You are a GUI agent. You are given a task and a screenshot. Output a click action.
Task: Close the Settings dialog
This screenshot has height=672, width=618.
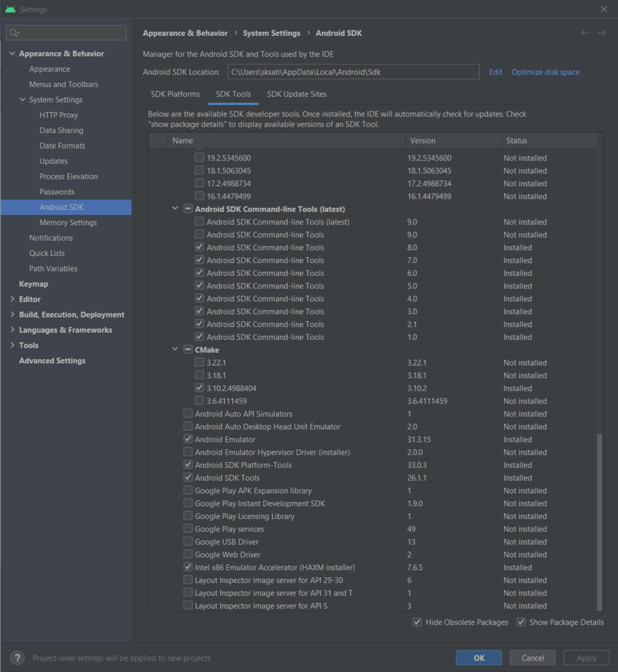point(603,9)
